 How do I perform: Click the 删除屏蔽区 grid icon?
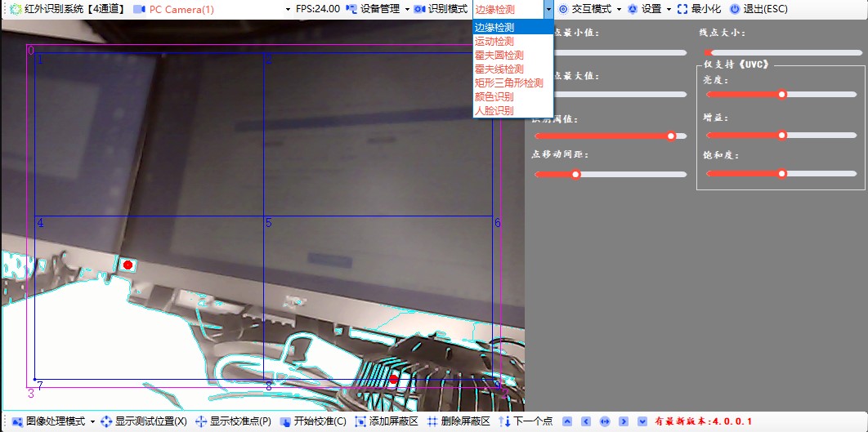433,421
